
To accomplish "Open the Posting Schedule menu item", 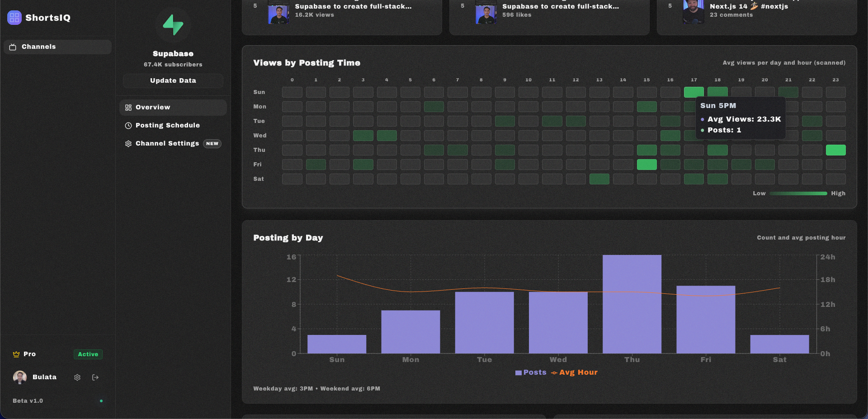I will 173,126.
